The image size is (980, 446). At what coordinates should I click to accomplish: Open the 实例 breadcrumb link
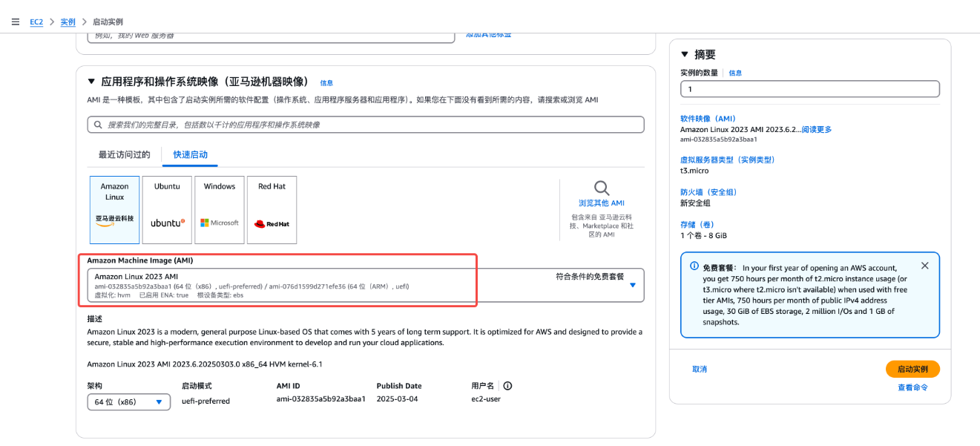point(68,22)
